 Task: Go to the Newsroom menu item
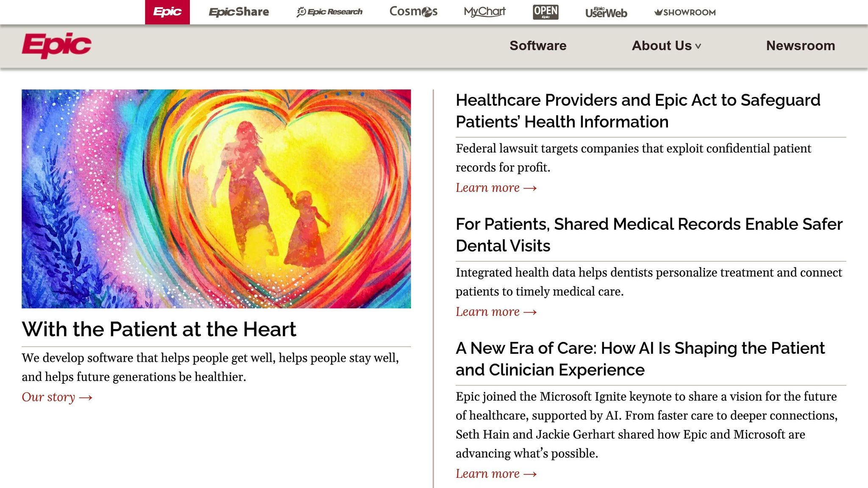coord(800,46)
